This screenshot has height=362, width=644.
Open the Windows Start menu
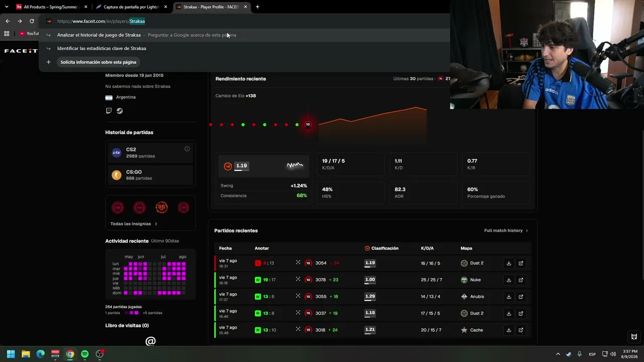click(11, 354)
